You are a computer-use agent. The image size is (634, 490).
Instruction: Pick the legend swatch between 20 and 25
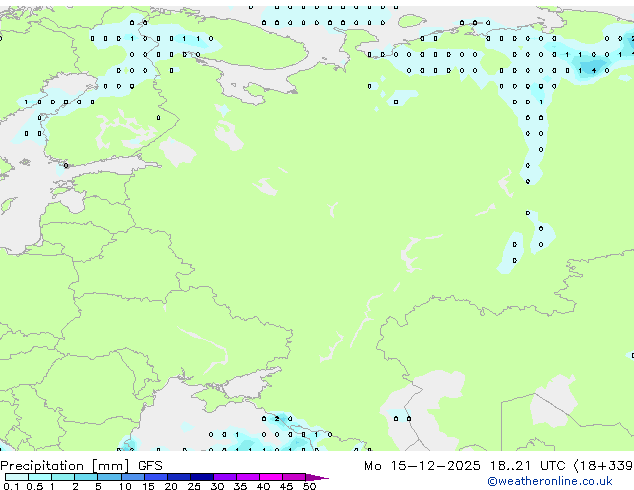179,477
